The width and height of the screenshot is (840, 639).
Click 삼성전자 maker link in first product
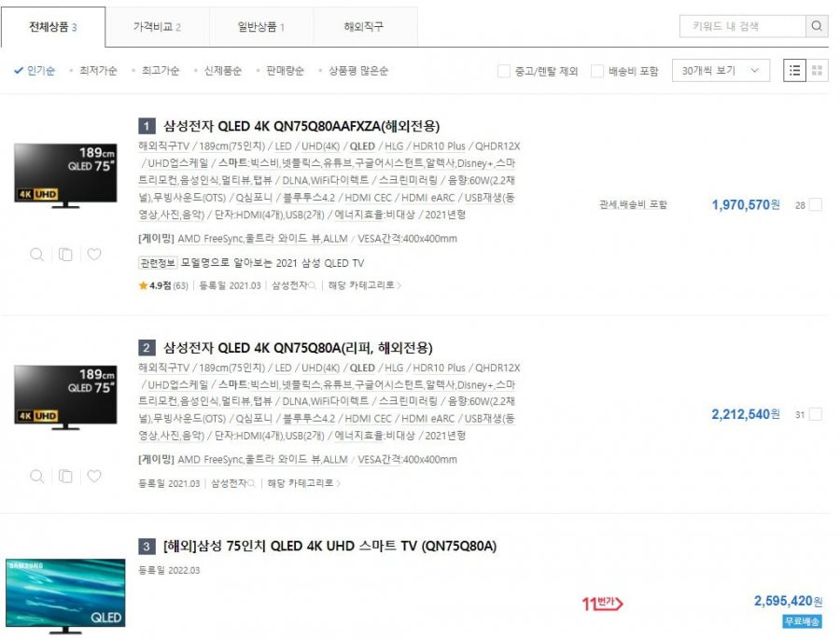tap(290, 285)
